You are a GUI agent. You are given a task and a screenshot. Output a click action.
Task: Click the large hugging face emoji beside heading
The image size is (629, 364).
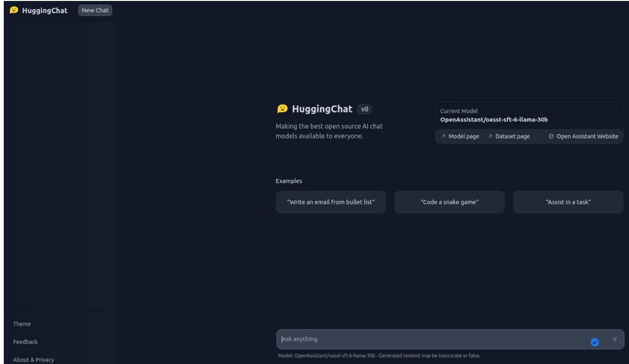point(282,109)
